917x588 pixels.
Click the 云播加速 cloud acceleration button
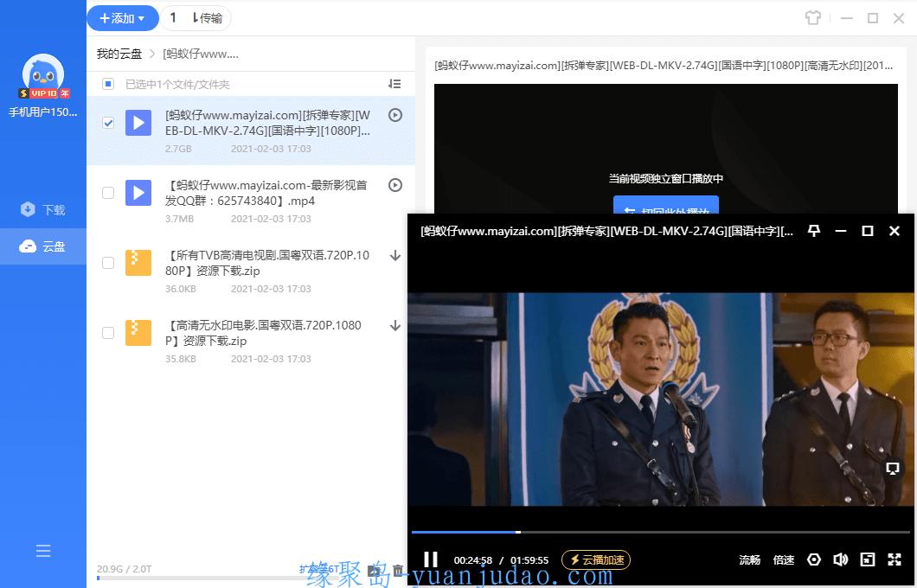(x=596, y=560)
